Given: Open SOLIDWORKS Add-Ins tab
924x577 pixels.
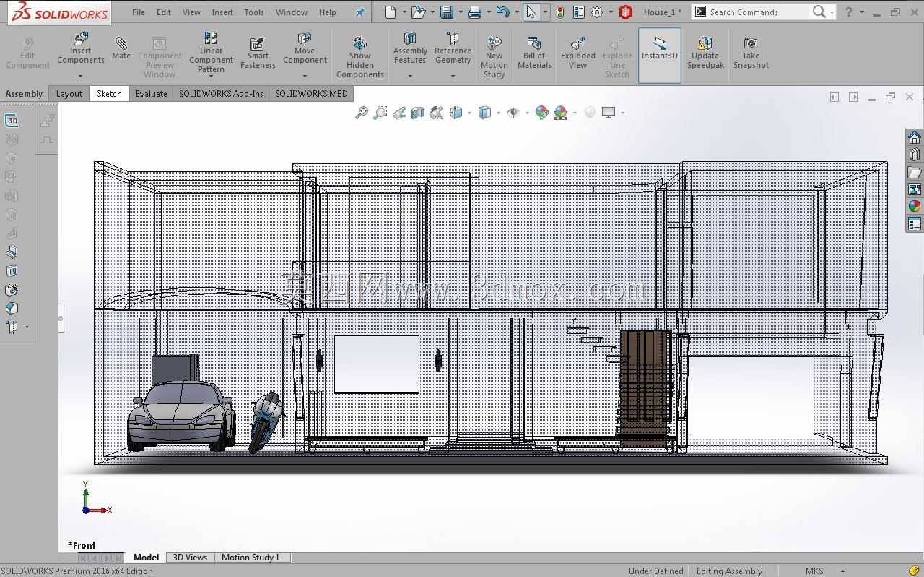Looking at the screenshot, I should pyautogui.click(x=221, y=94).
